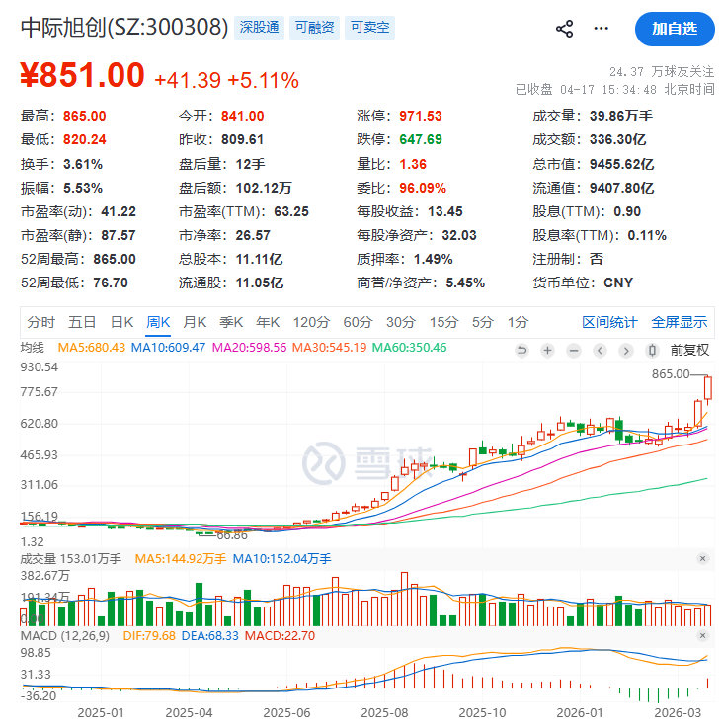Screen dimensions: 722x728
Task: Click the 跌停 647.69 value
Action: [x=421, y=139]
